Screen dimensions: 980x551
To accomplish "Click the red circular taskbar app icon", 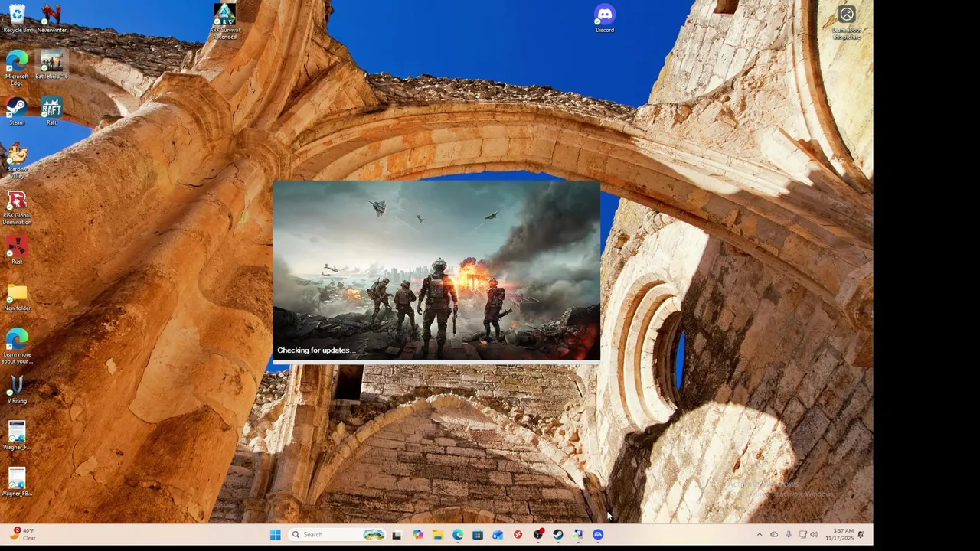I will (518, 534).
